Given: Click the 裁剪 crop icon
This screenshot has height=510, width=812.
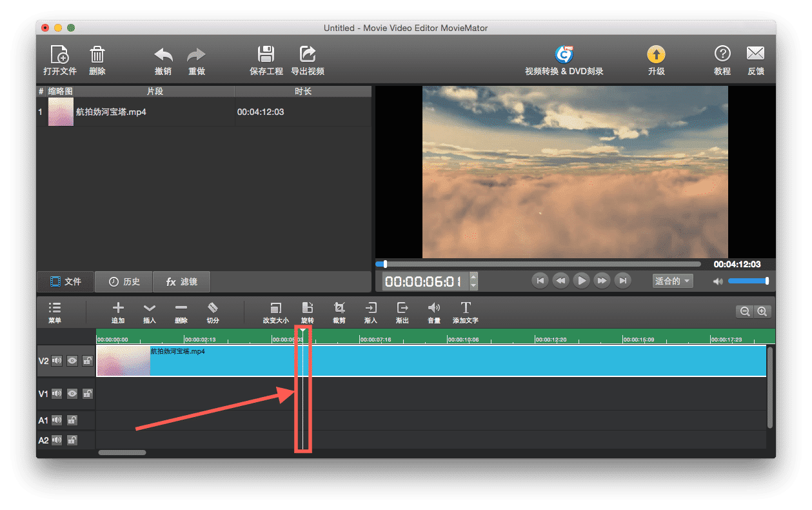Looking at the screenshot, I should [x=339, y=308].
